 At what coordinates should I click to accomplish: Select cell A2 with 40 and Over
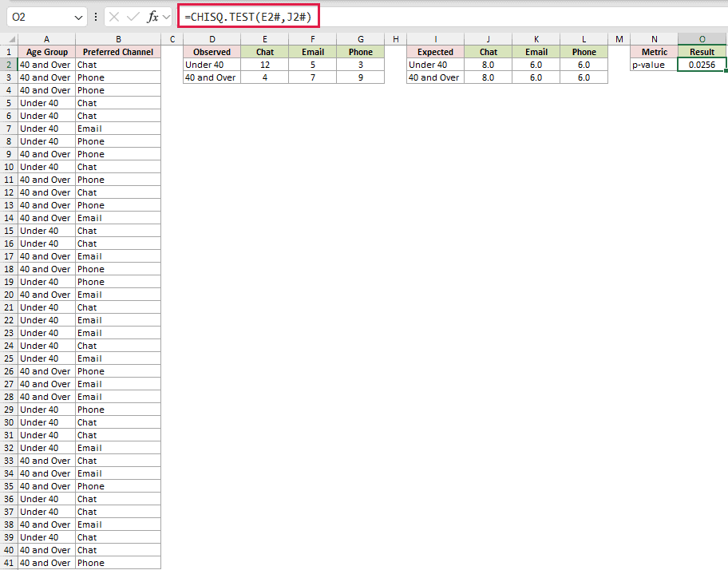46,65
